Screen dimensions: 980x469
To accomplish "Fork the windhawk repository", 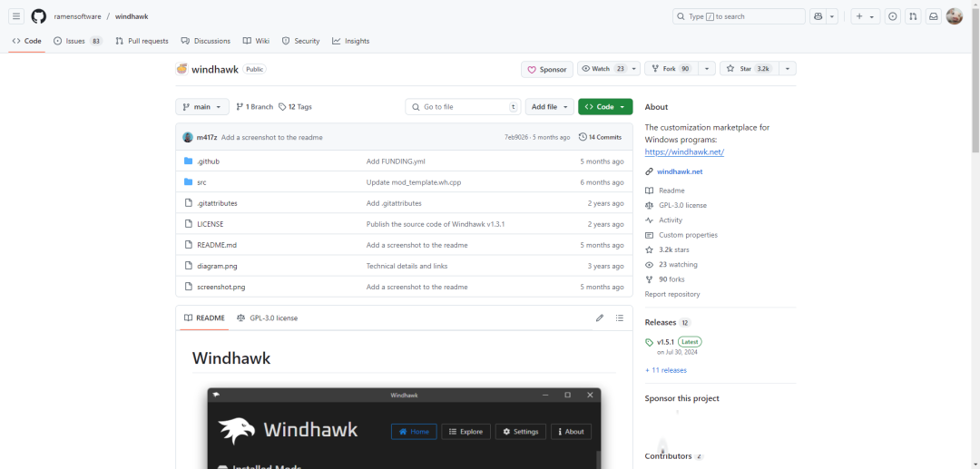I will click(671, 69).
